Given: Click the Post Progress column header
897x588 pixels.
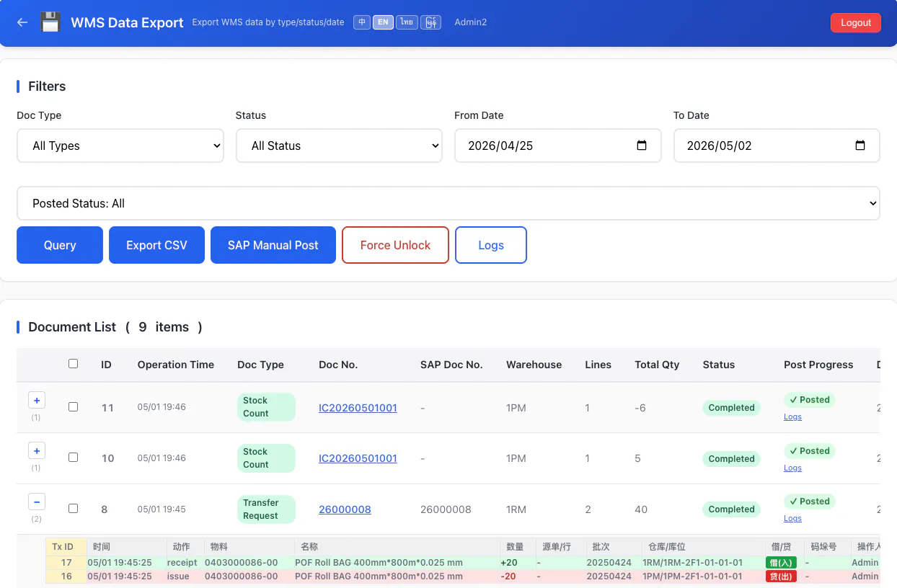Looking at the screenshot, I should [818, 365].
